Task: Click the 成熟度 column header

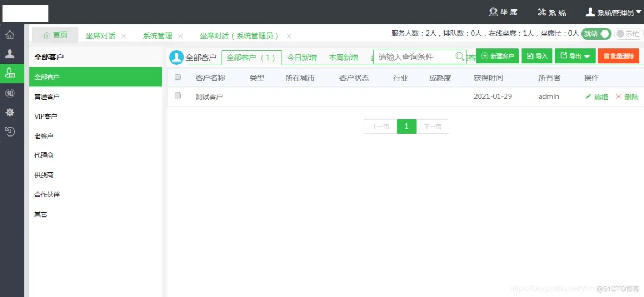Action: [440, 78]
